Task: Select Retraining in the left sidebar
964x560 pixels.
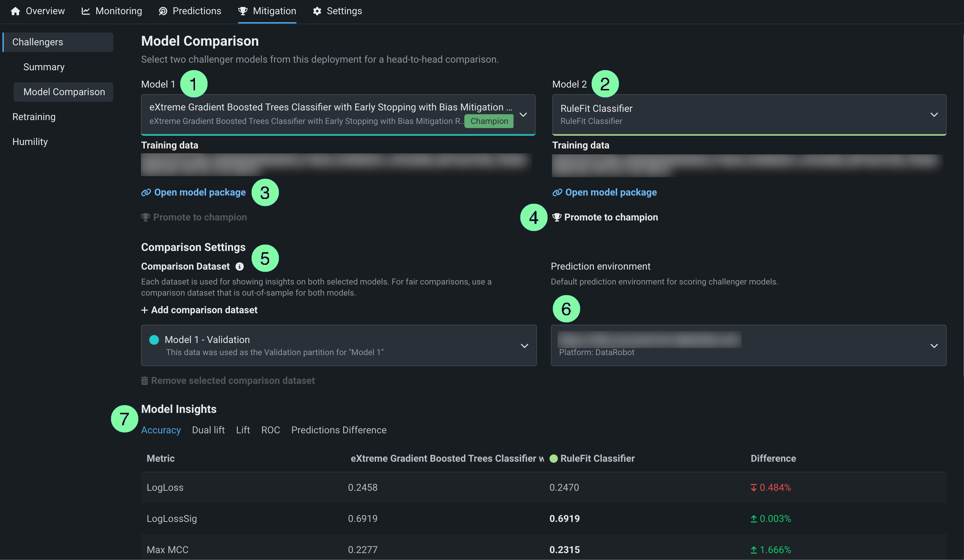Action: tap(34, 117)
